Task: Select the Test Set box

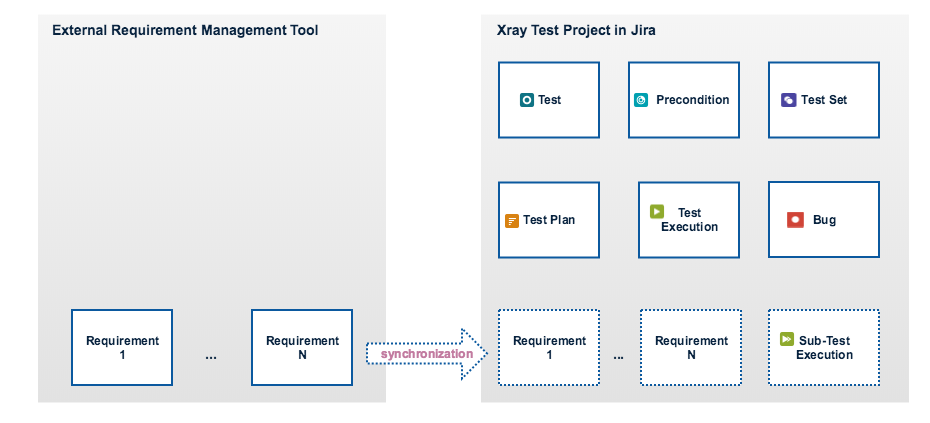Action: [x=824, y=100]
